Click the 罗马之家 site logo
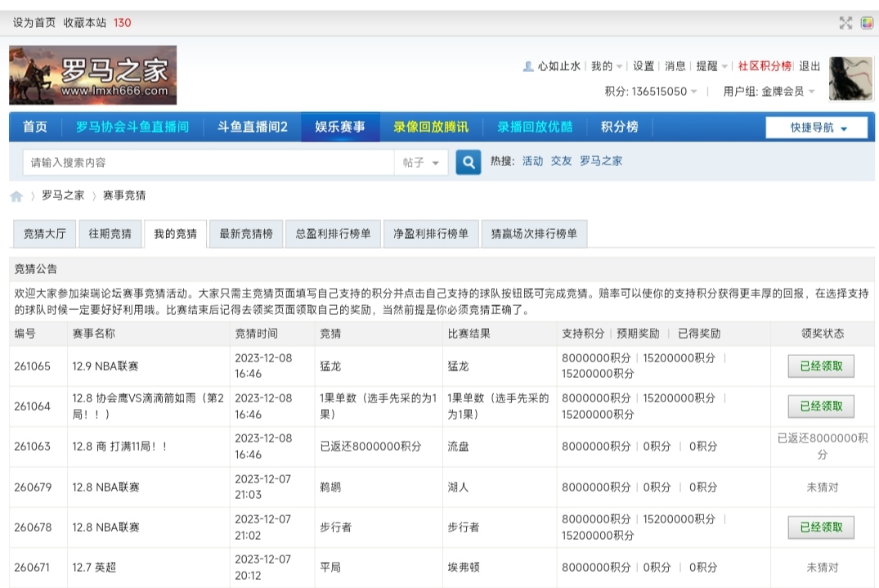 tap(93, 75)
